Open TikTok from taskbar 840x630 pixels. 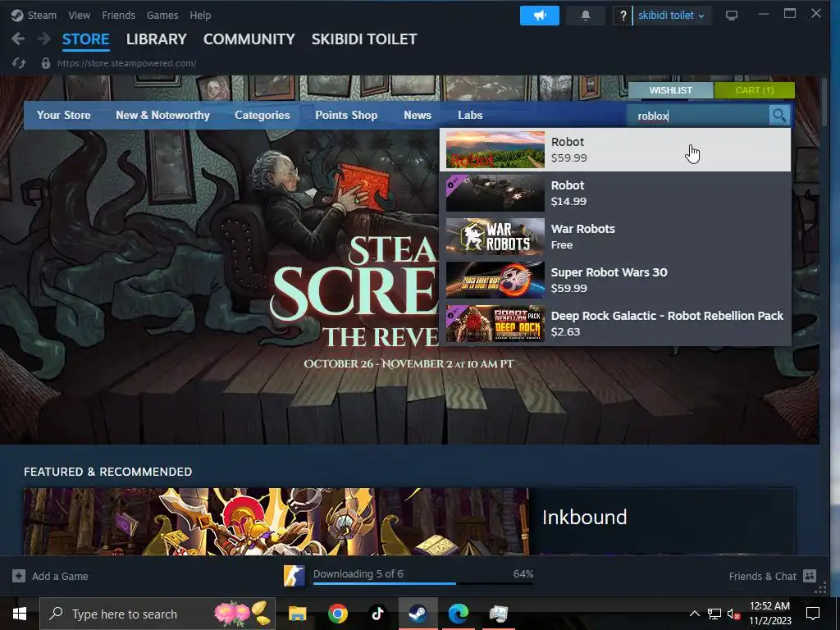377,614
